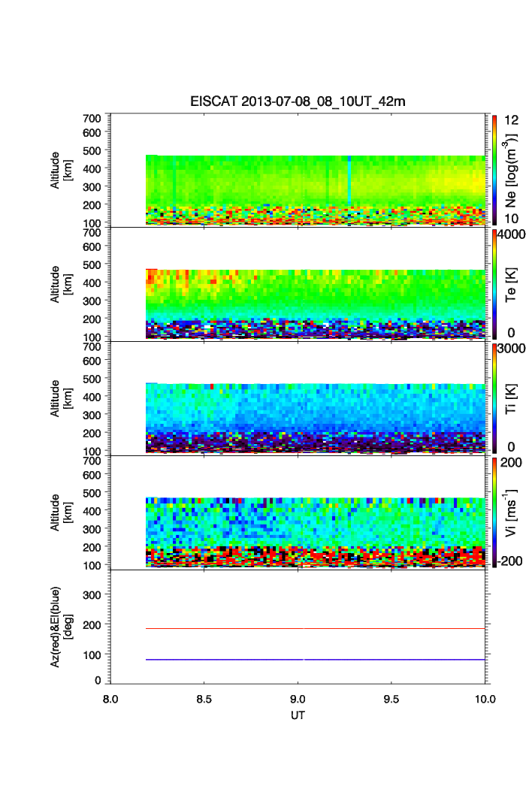Image resolution: width=532 pixels, height=798 pixels.
Task: Click the 300 altitude tick in Ti panel
Action: [x=92, y=415]
